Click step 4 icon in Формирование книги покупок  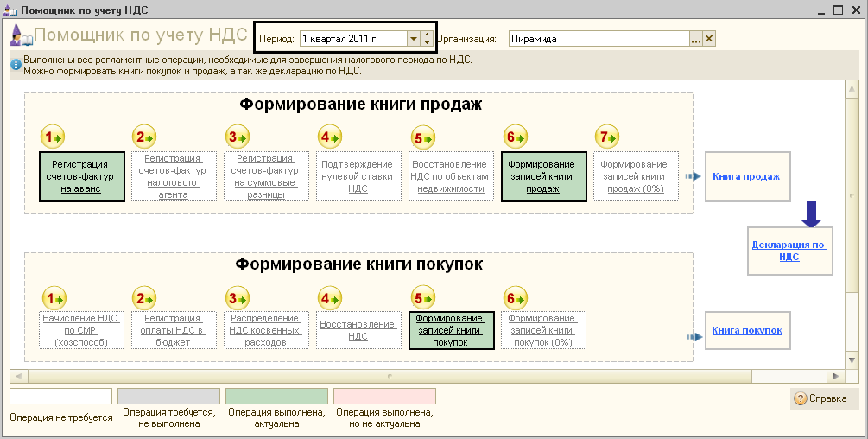click(330, 299)
